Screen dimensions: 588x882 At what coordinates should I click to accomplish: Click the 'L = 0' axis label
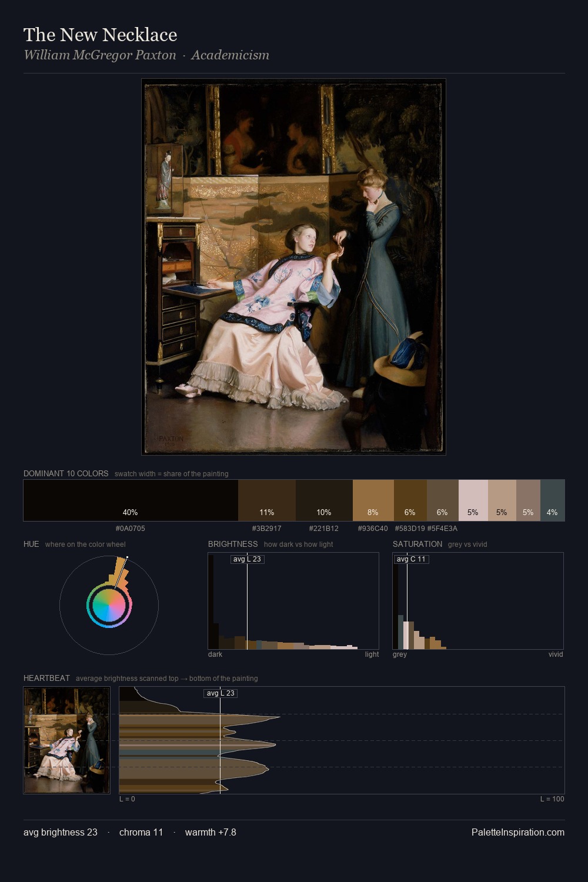pyautogui.click(x=127, y=799)
